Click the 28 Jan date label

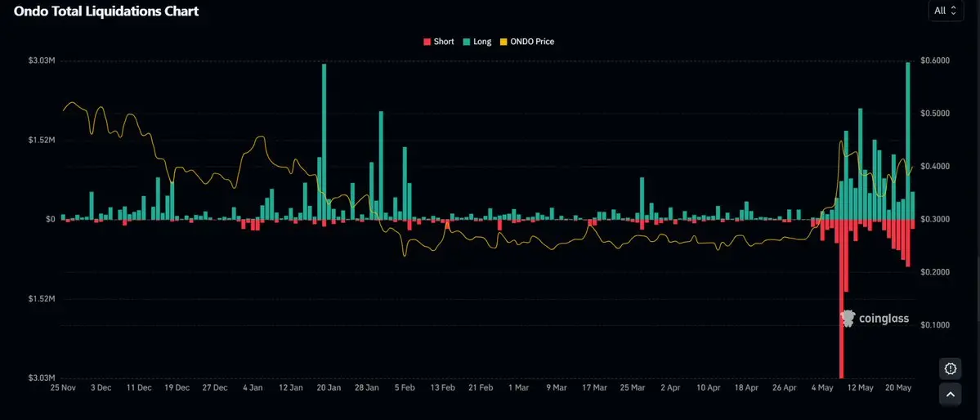[x=367, y=387]
